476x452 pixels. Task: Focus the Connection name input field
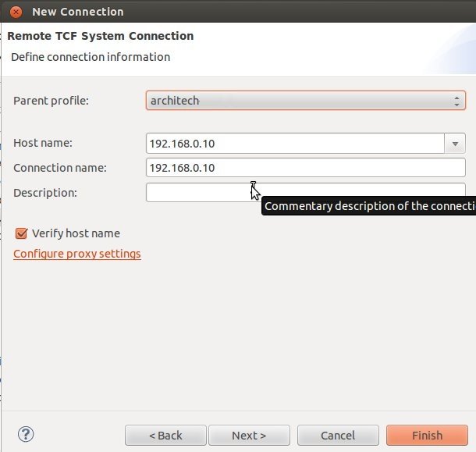(305, 168)
